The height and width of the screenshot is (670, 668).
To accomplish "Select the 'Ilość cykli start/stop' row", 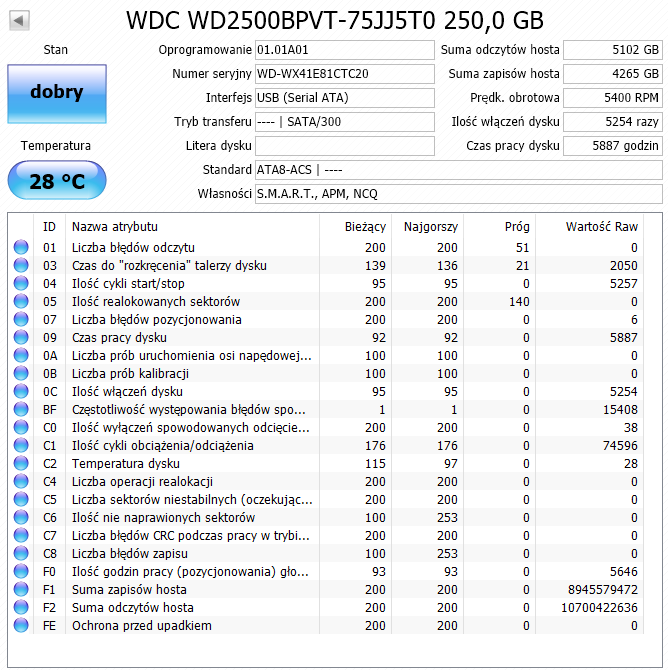I will pos(326,283).
